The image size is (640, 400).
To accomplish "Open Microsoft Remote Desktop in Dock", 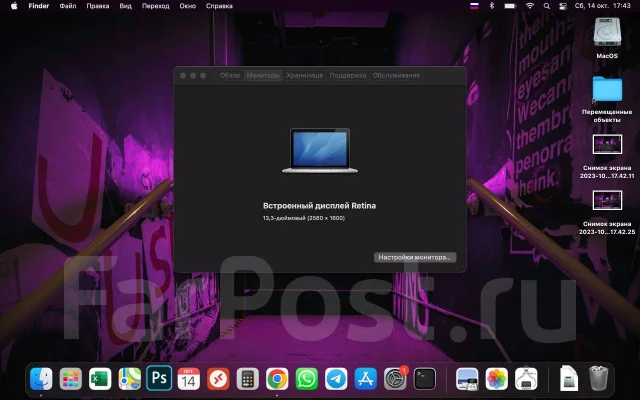I will [218, 379].
